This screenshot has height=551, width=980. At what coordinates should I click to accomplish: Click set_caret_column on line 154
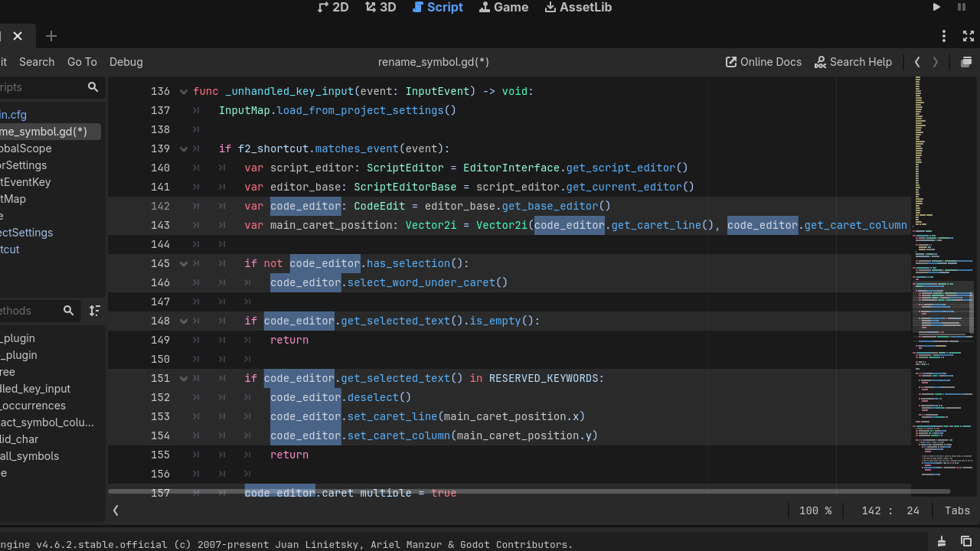click(x=398, y=435)
